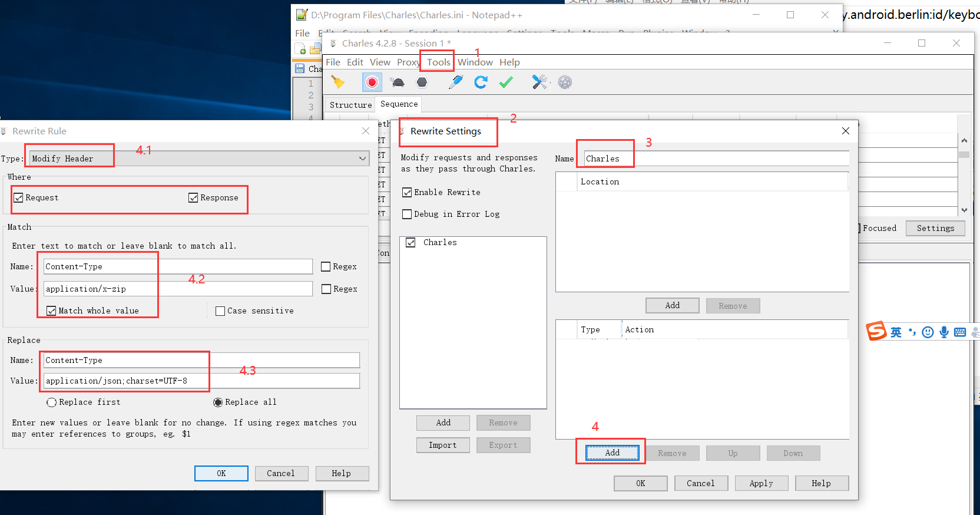The width and height of the screenshot is (980, 515).
Task: Click Add under the Type/Action rules table
Action: 612,453
